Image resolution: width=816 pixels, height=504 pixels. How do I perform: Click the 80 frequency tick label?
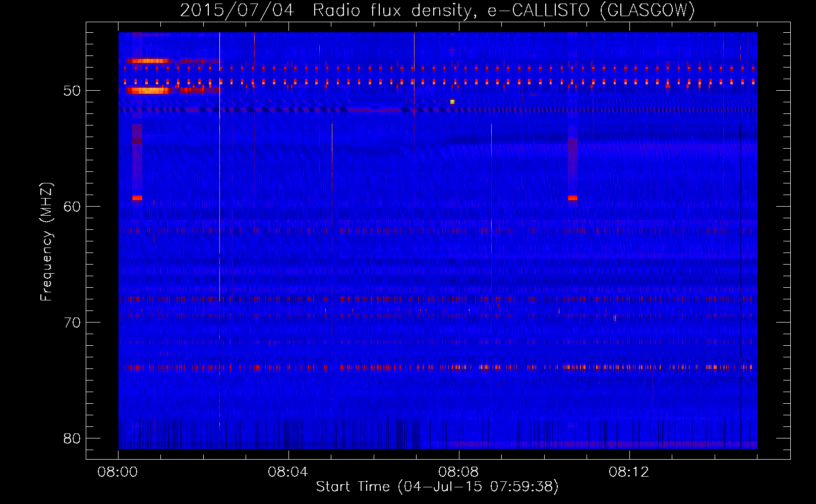click(73, 438)
